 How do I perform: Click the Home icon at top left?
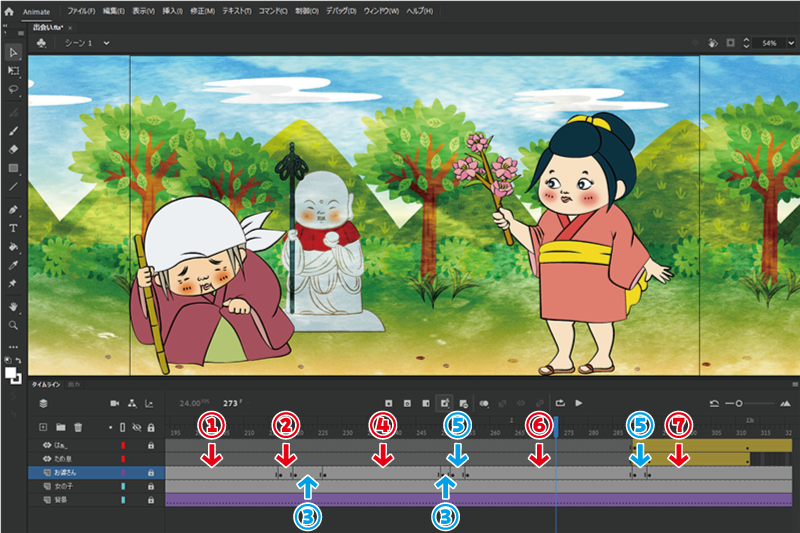coord(8,10)
